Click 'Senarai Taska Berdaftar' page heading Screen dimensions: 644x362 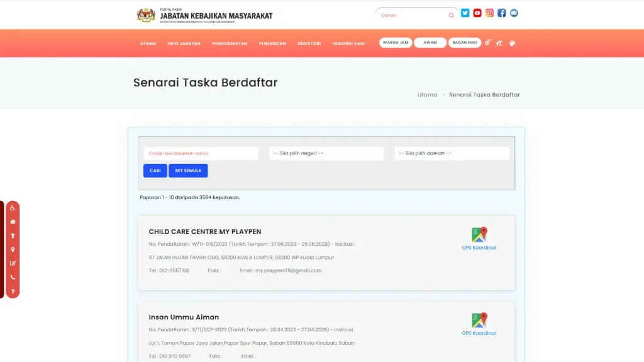click(x=206, y=82)
